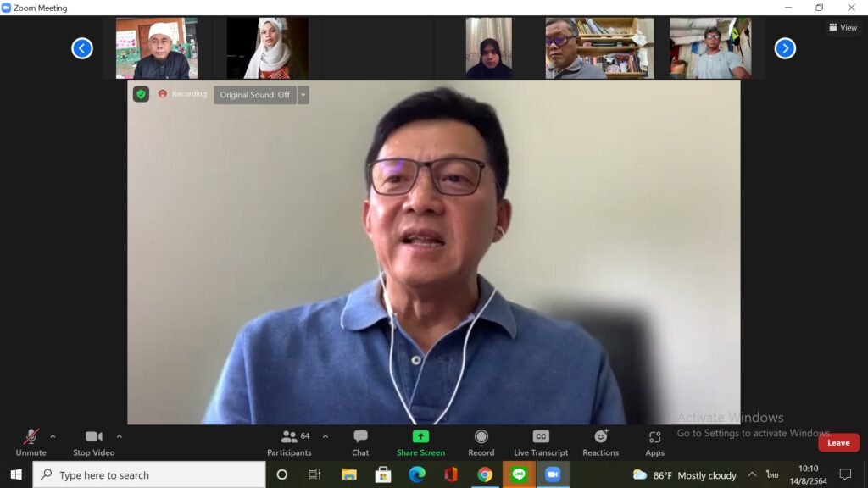Switch the Thai input language indicator
868x488 pixels.
[x=772, y=474]
